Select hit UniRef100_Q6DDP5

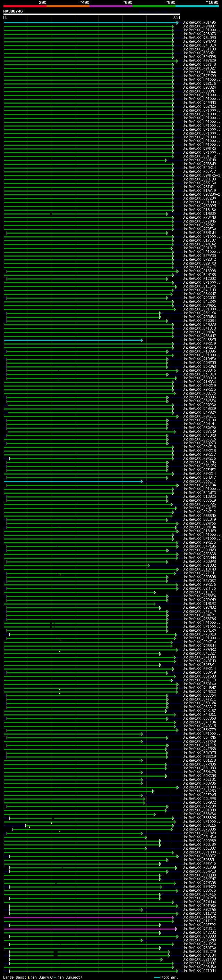tap(199, 206)
